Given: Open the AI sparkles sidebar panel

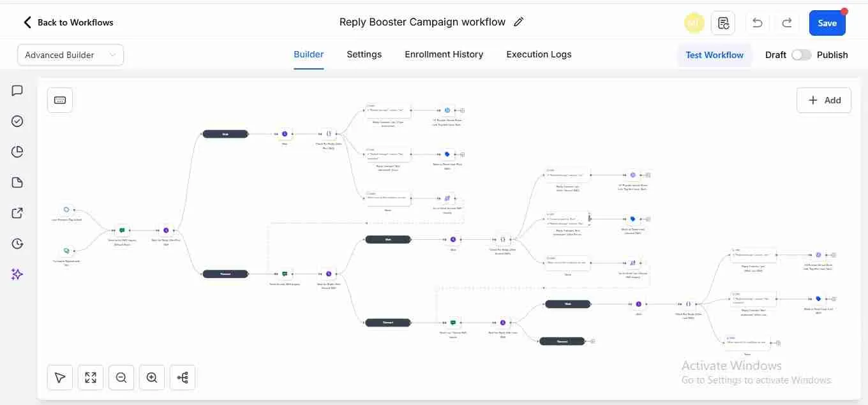Looking at the screenshot, I should (17, 274).
